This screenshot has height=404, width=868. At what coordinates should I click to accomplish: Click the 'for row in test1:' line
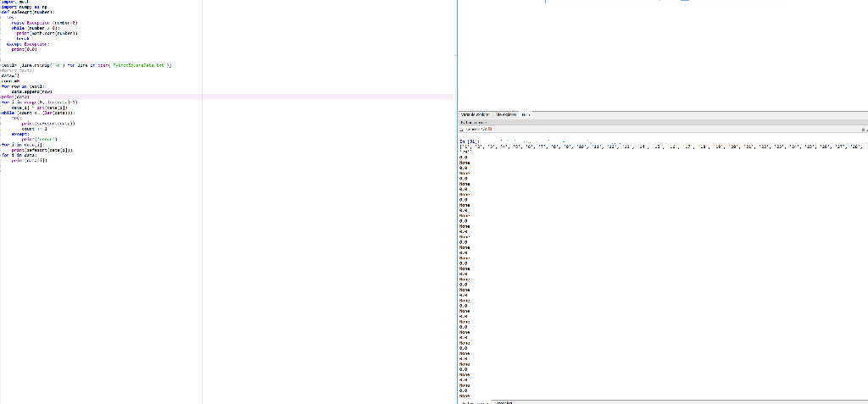[22, 86]
